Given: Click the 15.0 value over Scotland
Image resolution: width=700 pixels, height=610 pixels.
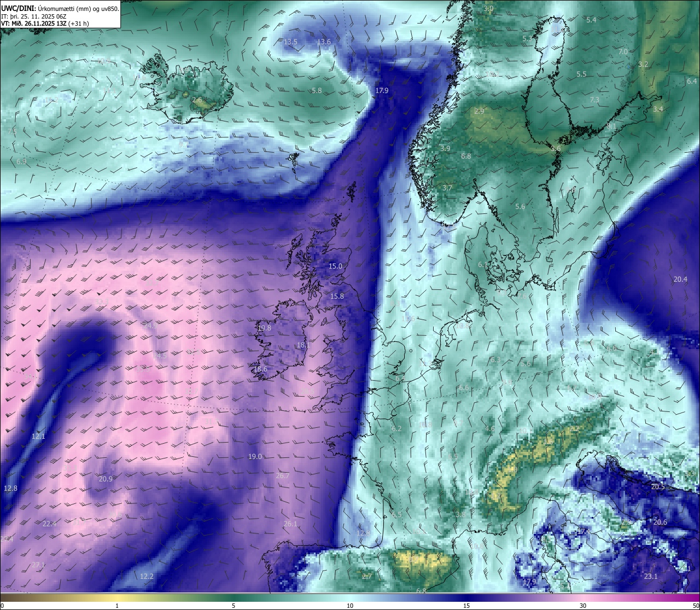Looking at the screenshot, I should pyautogui.click(x=335, y=266).
